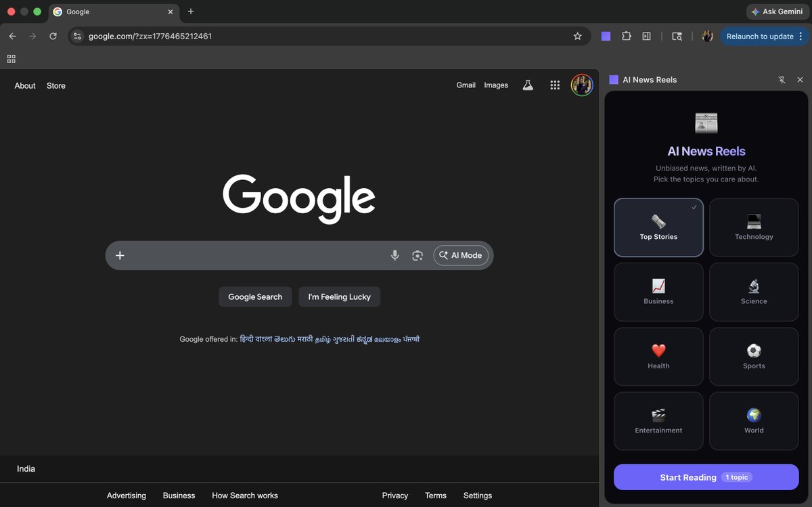Click the Start Reading button
Image resolution: width=812 pixels, height=507 pixels.
[706, 477]
